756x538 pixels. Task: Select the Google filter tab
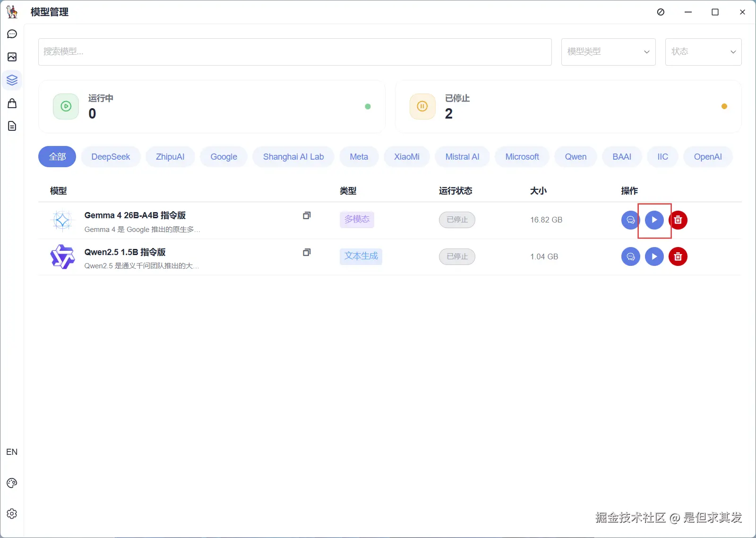[223, 156]
